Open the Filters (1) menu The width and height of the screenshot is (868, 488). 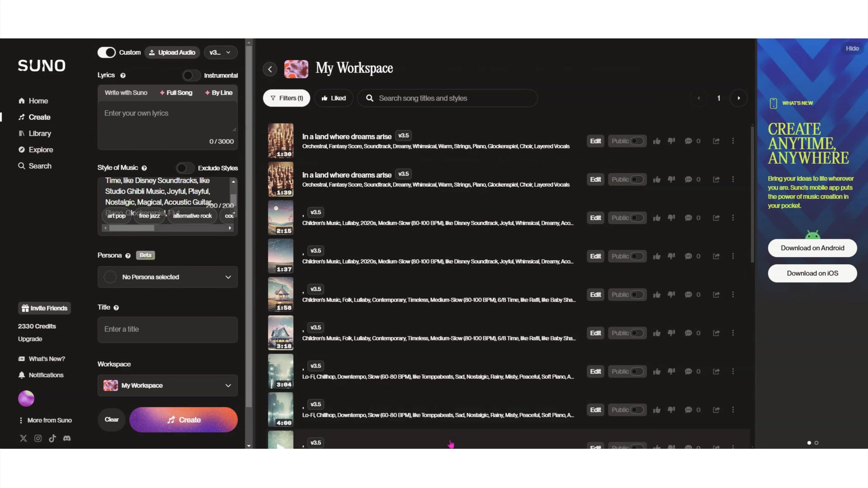(286, 98)
